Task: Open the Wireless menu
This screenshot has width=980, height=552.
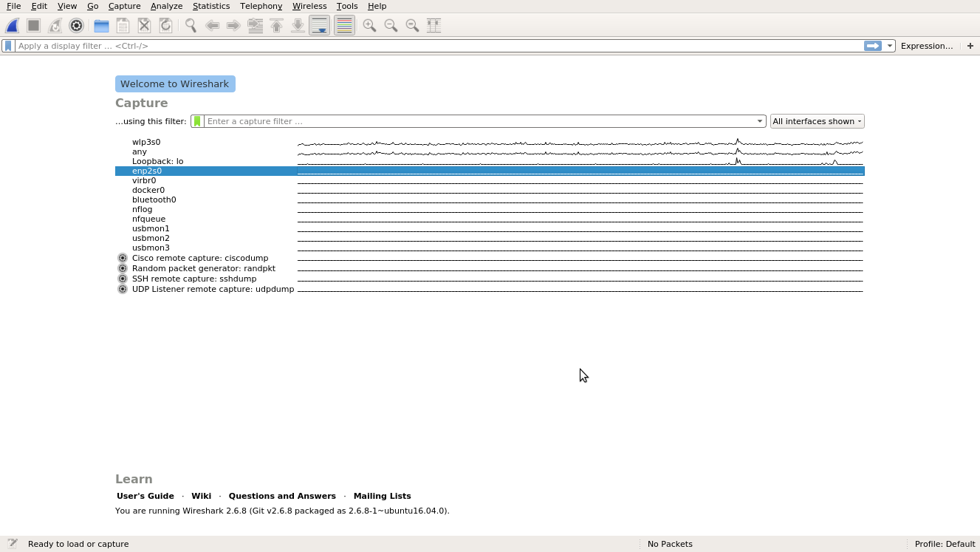Action: tap(309, 6)
